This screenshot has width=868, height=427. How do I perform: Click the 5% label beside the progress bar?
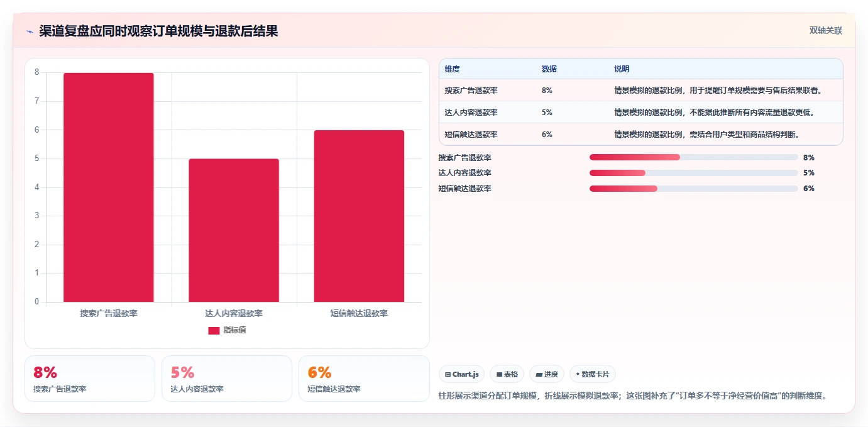click(809, 173)
